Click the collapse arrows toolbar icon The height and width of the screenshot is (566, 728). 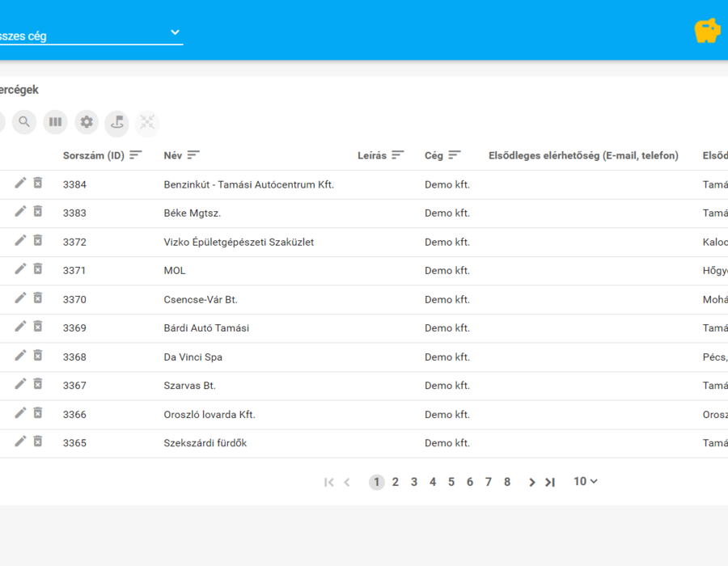click(147, 123)
